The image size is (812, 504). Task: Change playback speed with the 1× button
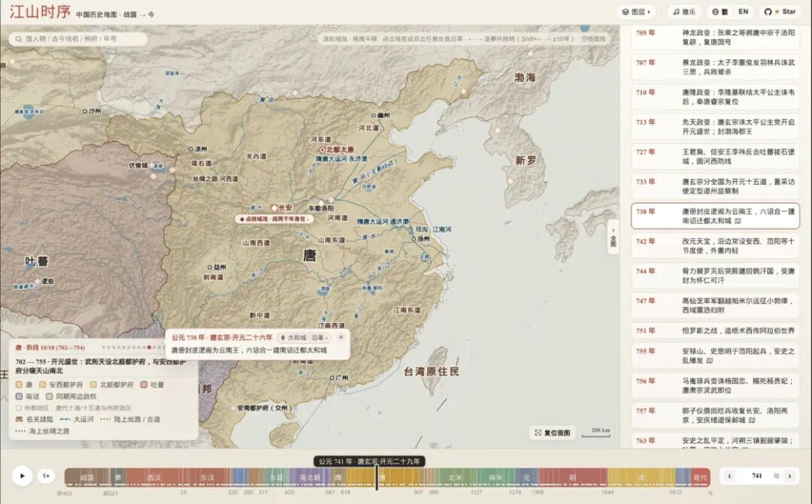tap(46, 475)
